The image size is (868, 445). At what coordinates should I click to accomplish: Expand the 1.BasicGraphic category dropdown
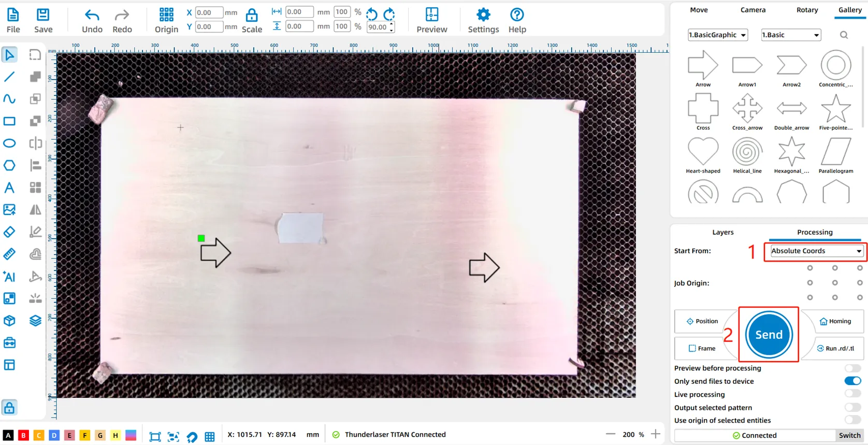[x=717, y=35]
